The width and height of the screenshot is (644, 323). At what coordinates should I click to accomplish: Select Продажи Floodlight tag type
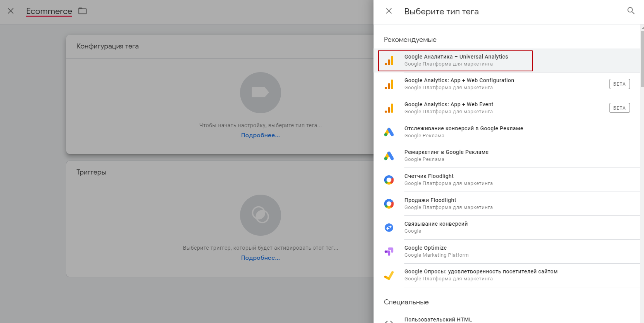[507, 204]
